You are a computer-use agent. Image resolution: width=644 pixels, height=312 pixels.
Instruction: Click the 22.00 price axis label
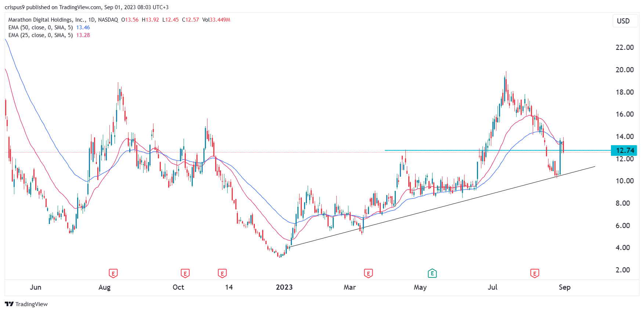coord(625,47)
